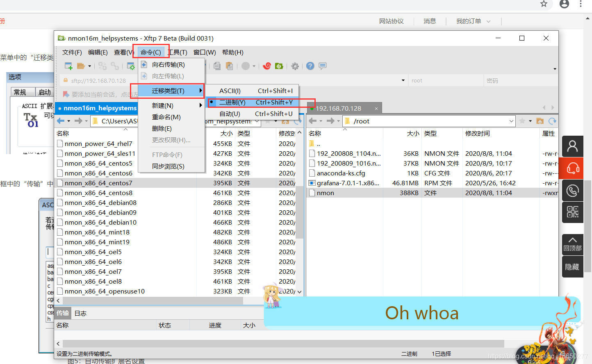The height and width of the screenshot is (364, 592).
Task: Click the 网站协议 link in the browser page
Action: point(391,21)
